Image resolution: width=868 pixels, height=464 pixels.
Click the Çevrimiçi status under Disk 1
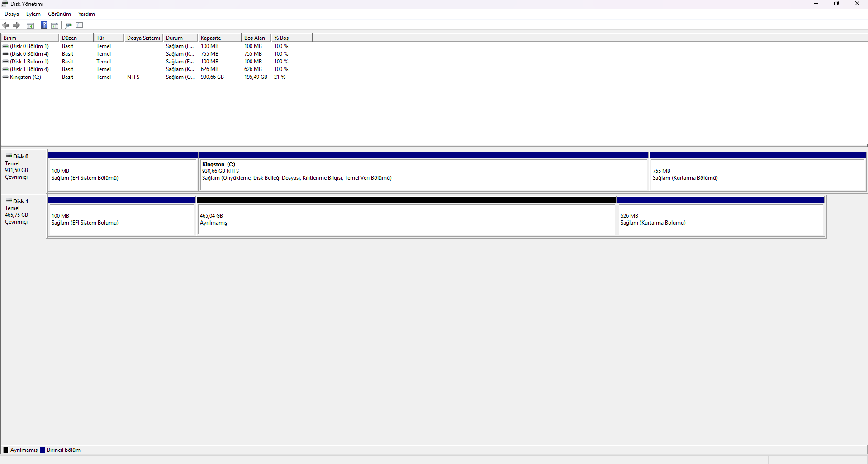pos(16,222)
